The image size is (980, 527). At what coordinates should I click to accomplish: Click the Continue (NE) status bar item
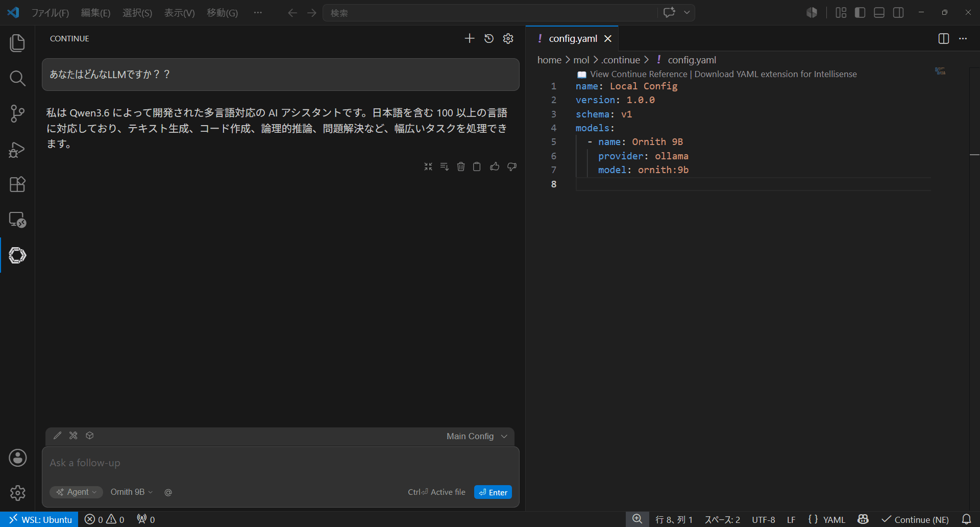coord(916,519)
